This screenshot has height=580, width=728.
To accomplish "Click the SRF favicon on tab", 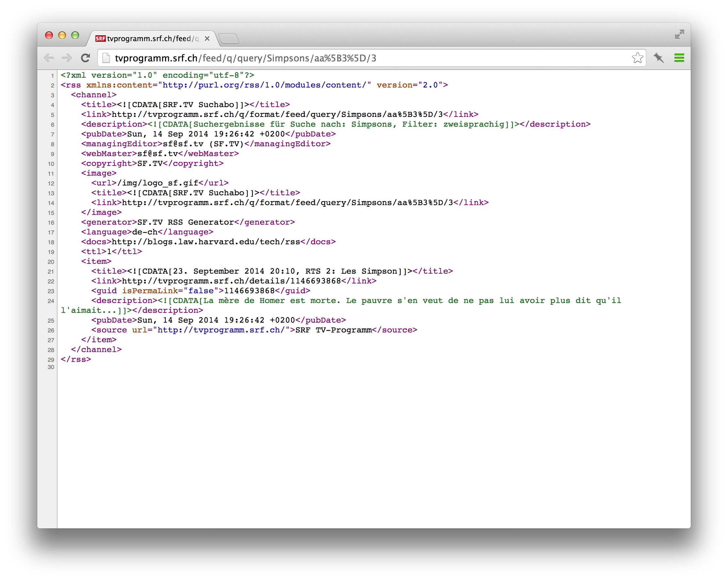I will point(100,39).
